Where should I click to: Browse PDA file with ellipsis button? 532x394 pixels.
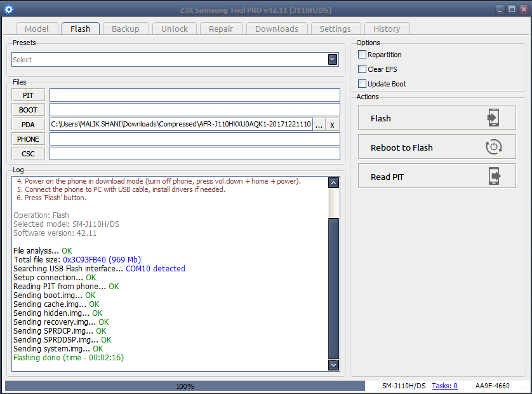click(x=319, y=125)
